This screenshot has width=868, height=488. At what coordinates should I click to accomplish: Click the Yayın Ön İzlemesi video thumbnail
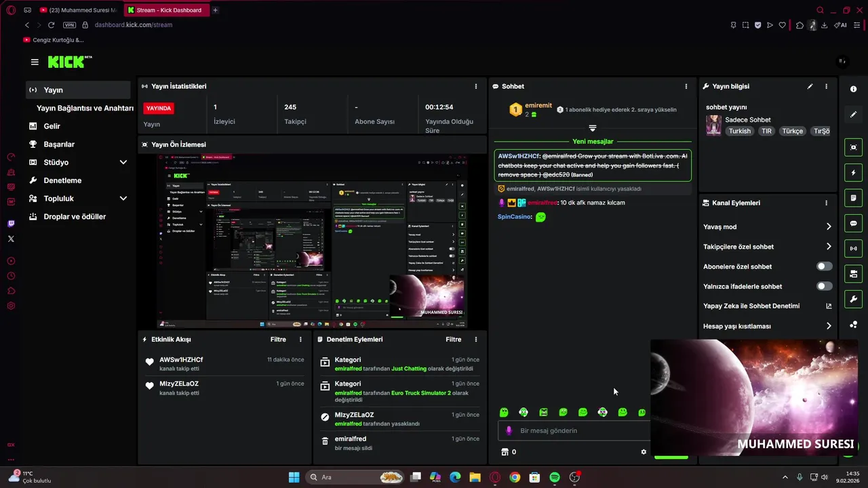coord(312,241)
